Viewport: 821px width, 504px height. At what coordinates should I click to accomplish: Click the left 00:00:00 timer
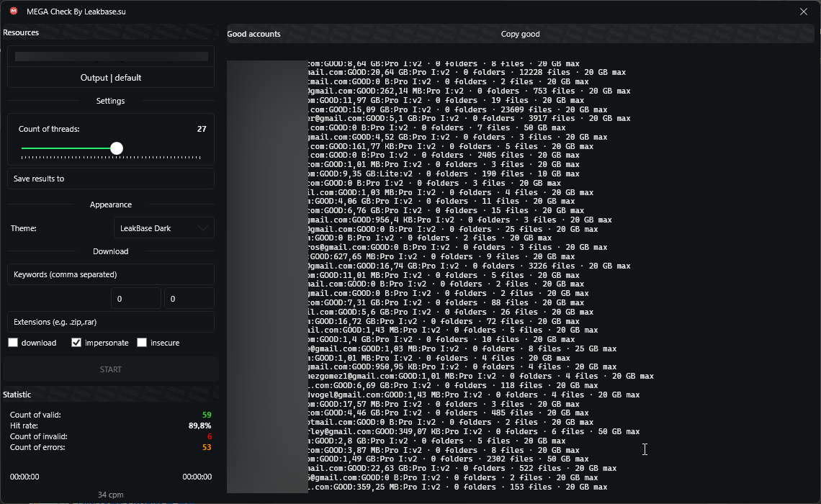click(24, 477)
